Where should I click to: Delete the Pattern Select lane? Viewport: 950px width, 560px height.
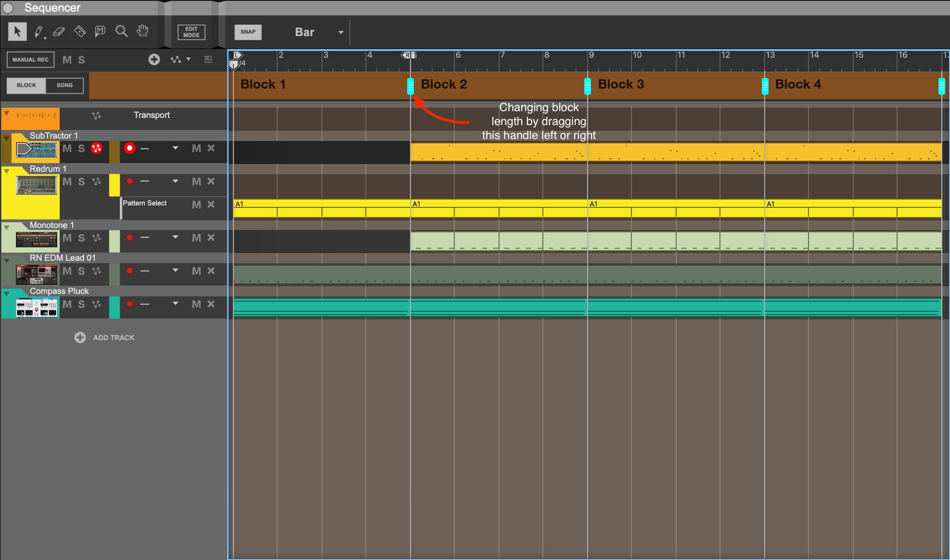click(x=211, y=204)
